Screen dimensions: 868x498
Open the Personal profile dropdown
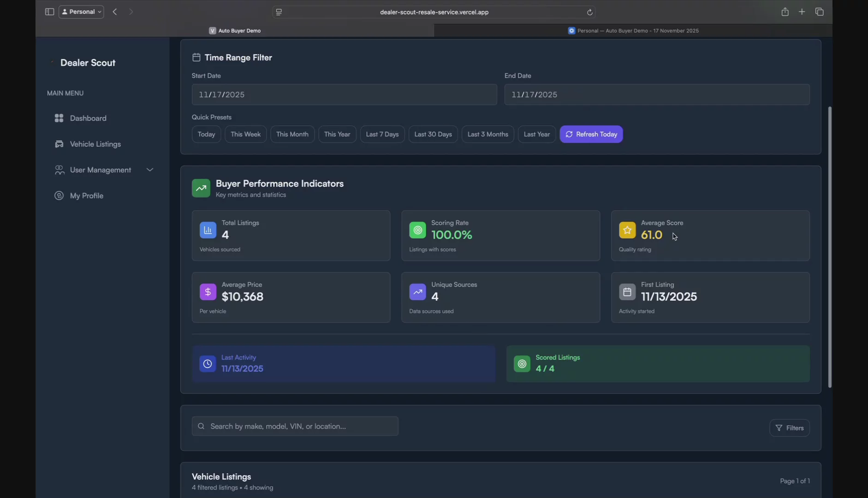(81, 12)
